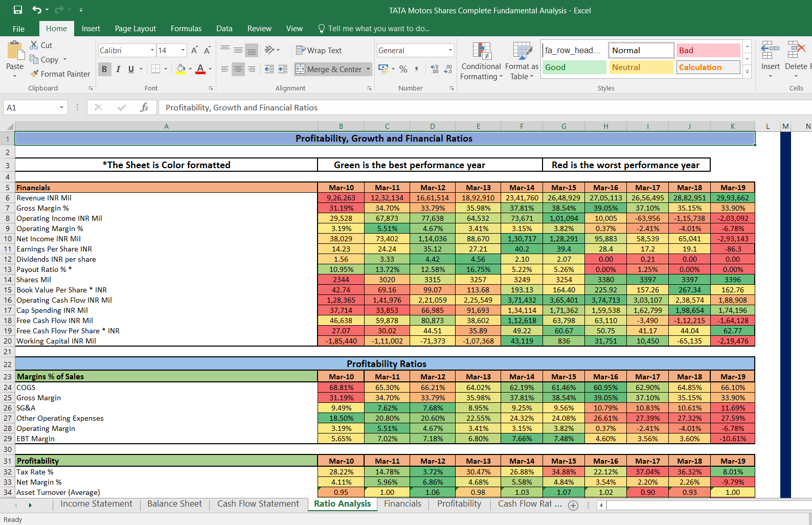The image size is (812, 525).
Task: Apply comma style number format
Action: [417, 69]
